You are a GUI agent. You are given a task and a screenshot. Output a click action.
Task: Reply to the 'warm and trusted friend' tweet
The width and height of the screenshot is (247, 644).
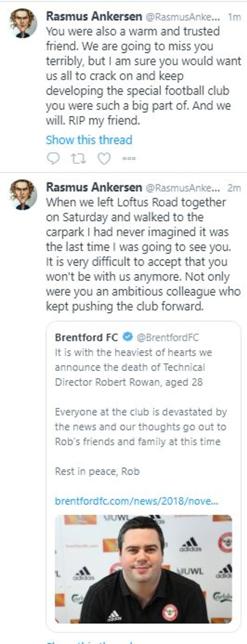53,158
